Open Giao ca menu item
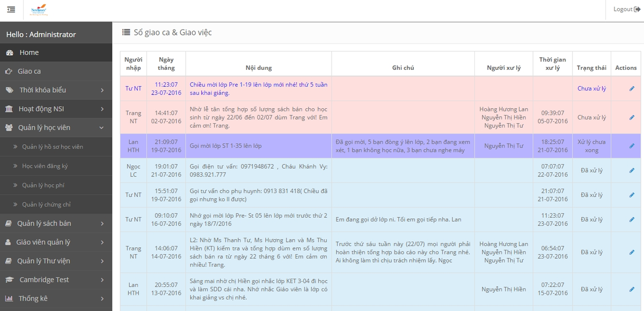 tap(56, 71)
